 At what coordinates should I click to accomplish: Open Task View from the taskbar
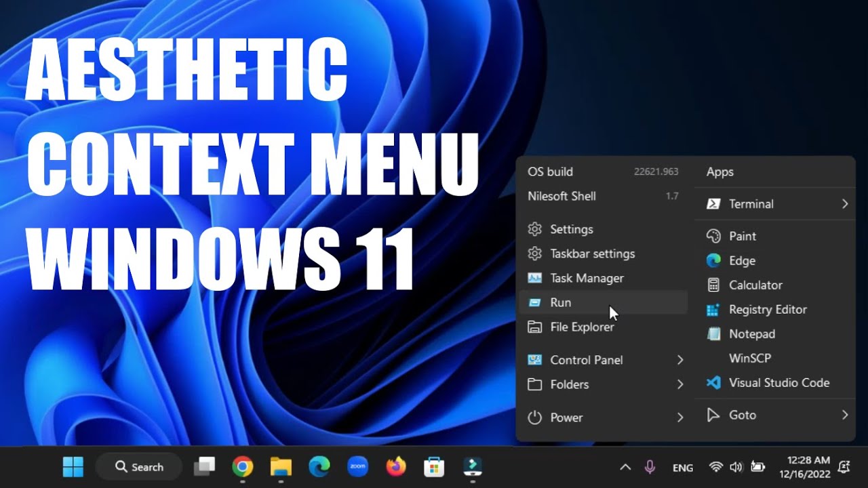(x=204, y=466)
